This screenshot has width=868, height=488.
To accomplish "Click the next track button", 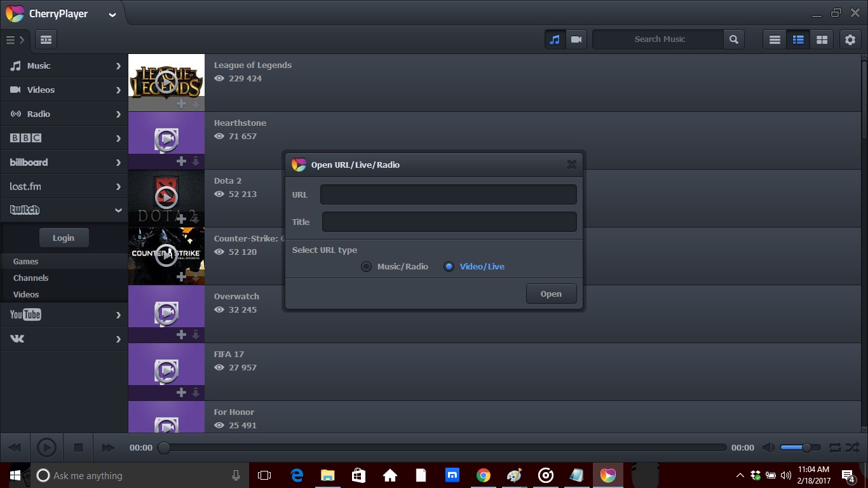I will (108, 447).
